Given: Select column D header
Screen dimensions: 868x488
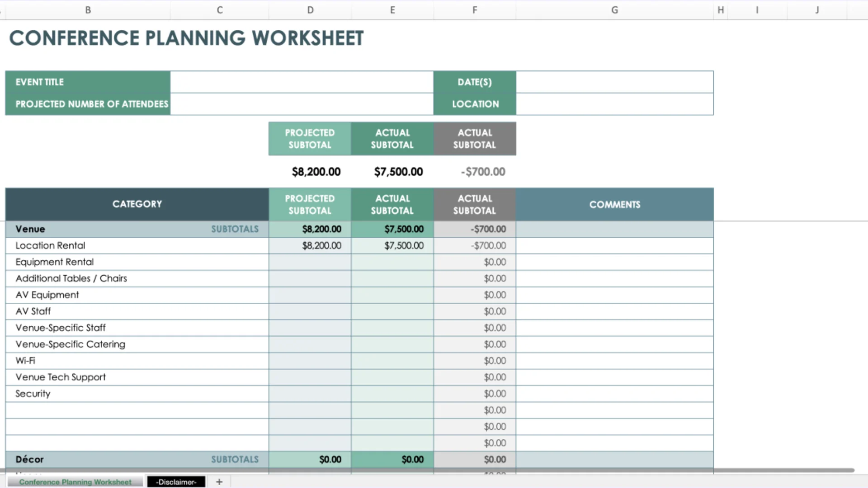Looking at the screenshot, I should click(x=310, y=10).
